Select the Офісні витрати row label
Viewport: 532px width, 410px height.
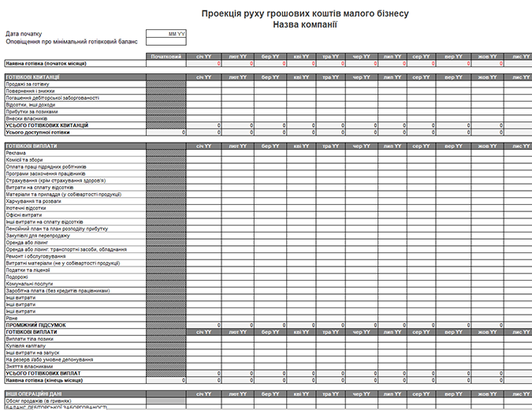coord(24,214)
